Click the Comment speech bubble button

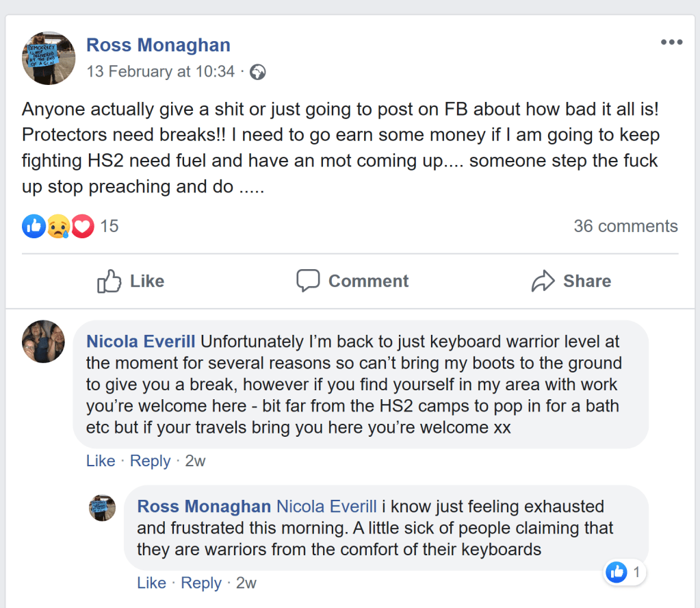click(352, 281)
